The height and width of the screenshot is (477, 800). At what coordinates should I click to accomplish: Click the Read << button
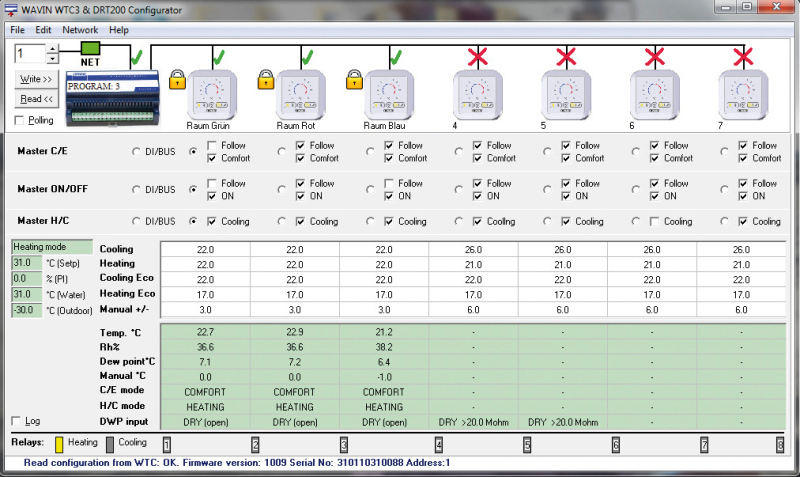(x=36, y=99)
